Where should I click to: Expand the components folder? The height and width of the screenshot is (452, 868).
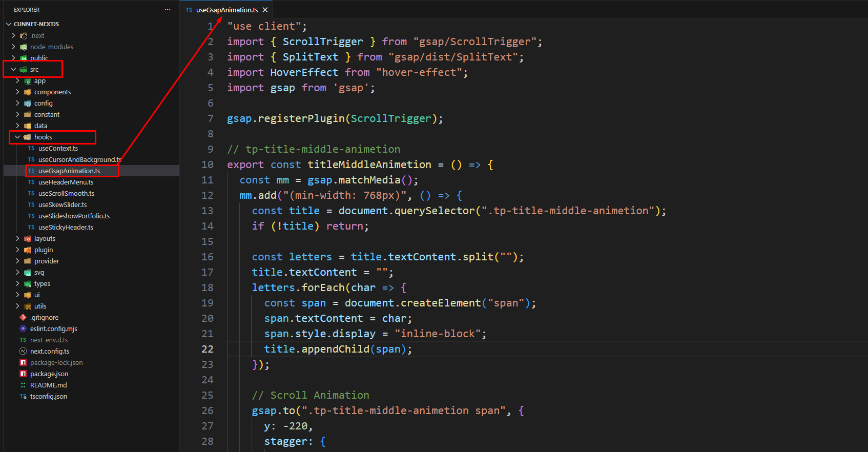click(x=52, y=92)
